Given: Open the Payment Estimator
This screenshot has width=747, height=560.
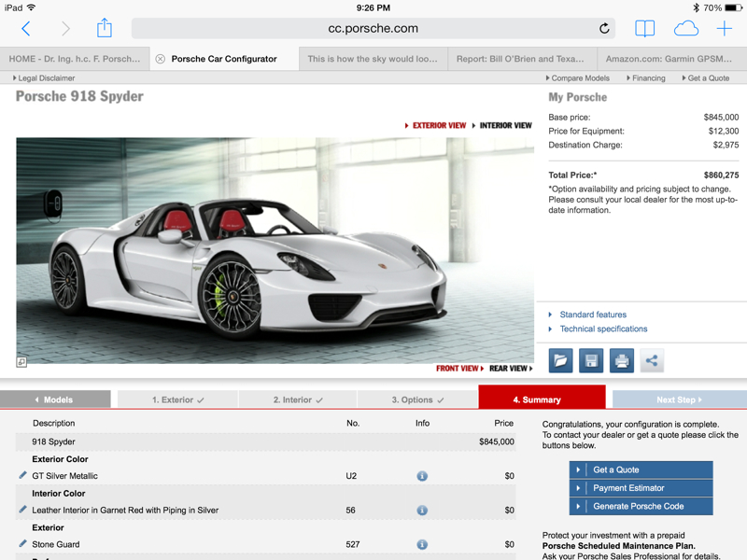Looking at the screenshot, I should [x=641, y=488].
